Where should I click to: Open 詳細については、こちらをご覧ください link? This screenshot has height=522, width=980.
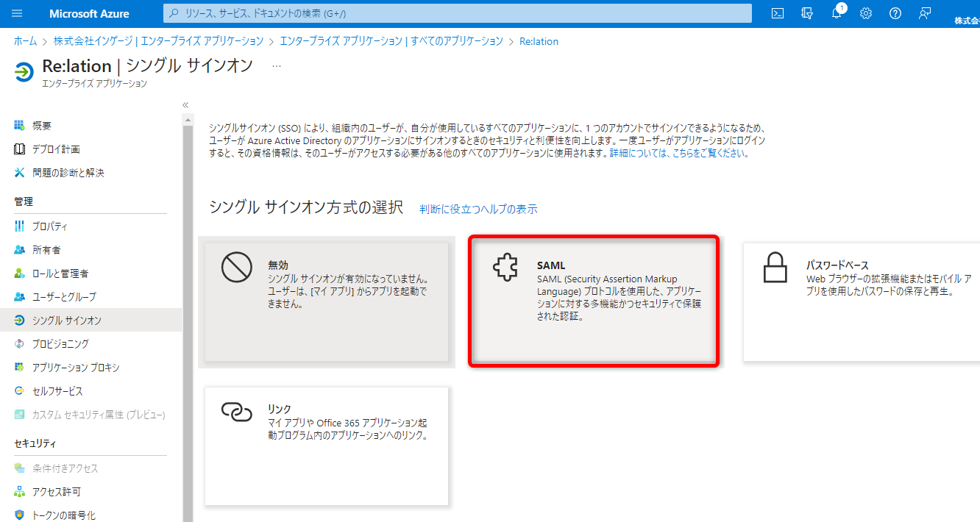pyautogui.click(x=679, y=154)
